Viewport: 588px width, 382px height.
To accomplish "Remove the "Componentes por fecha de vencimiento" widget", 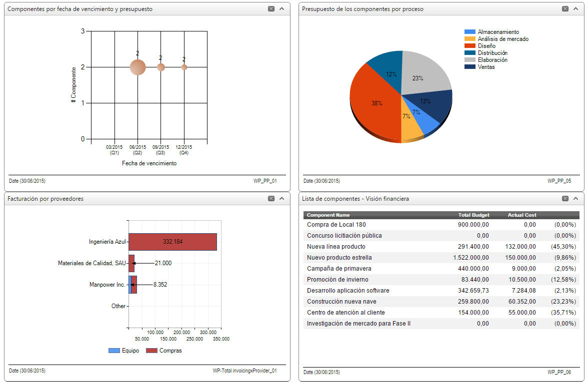I will tap(270, 8).
